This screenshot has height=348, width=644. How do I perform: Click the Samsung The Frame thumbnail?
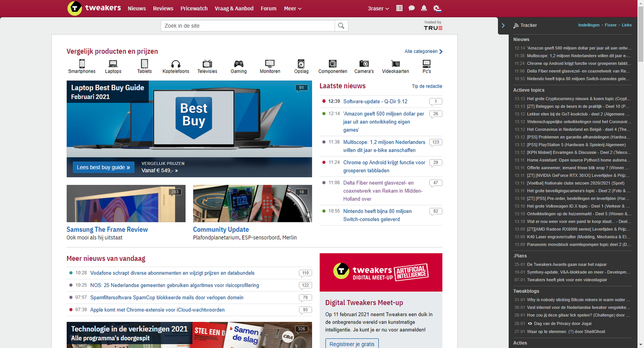click(126, 204)
